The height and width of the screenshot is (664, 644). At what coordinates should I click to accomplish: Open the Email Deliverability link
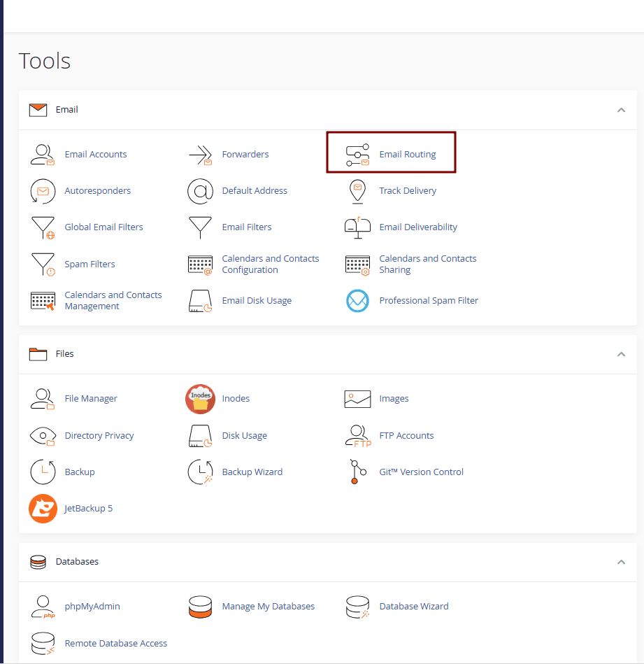tap(418, 227)
